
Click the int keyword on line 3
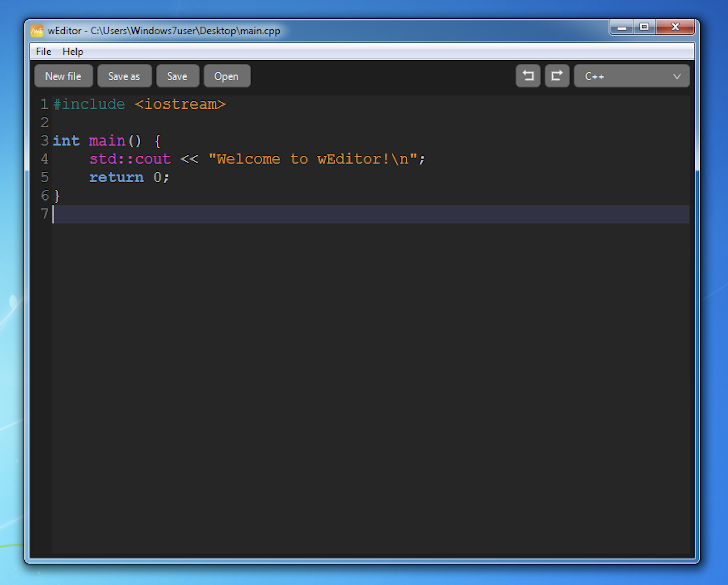point(66,141)
